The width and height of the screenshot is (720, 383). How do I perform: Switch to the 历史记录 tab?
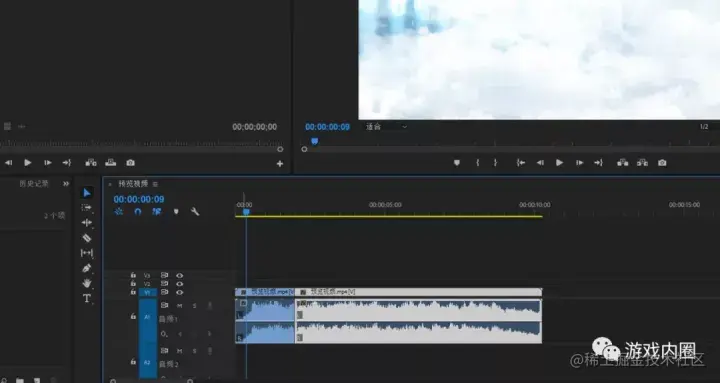pos(34,184)
